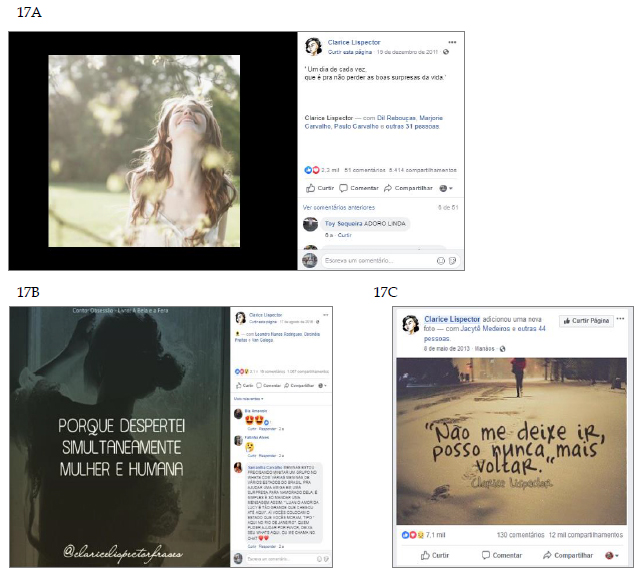Screen dimensions: 643x578
Task: Click the 'Porque despertei' quote image in 17B
Action: pyautogui.click(x=120, y=437)
